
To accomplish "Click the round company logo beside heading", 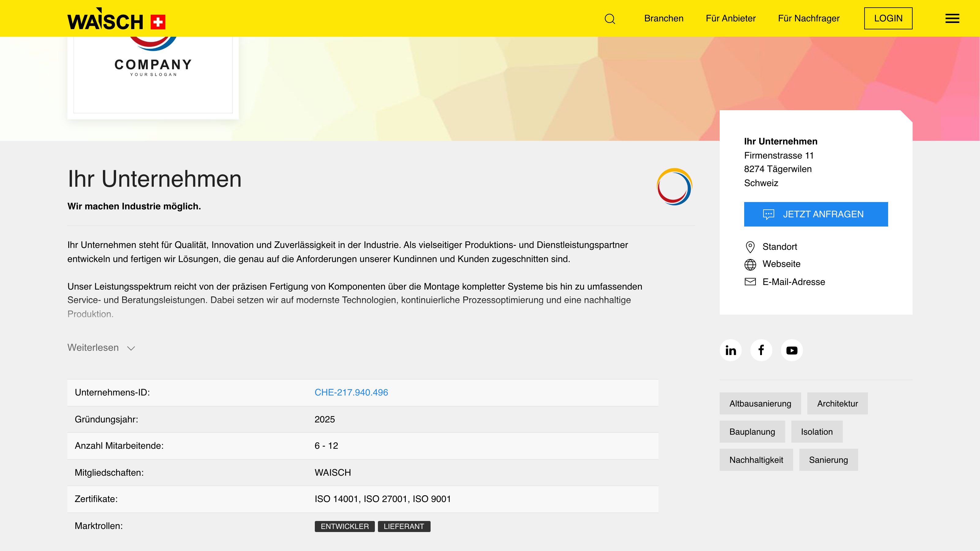I will [x=674, y=187].
